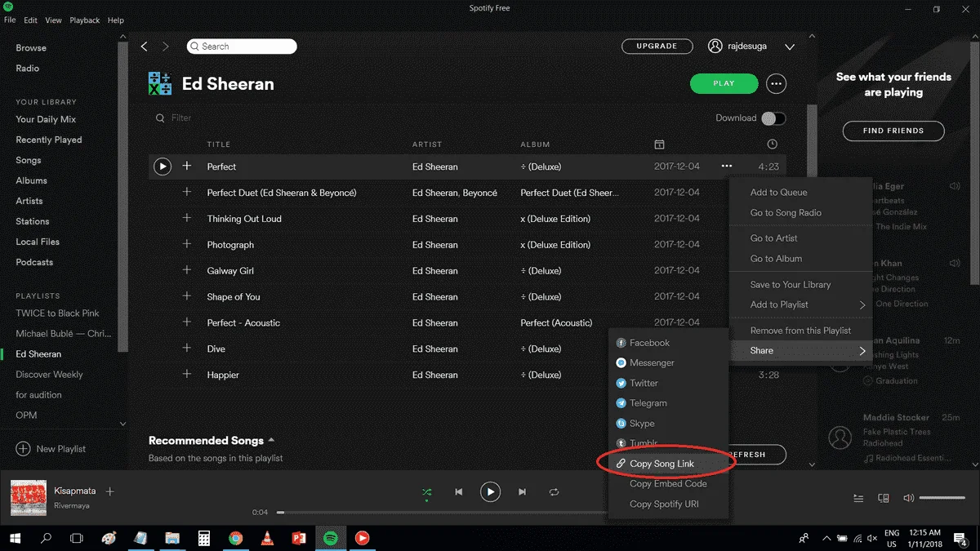Open the View menu
The image size is (980, 551).
pos(53,20)
